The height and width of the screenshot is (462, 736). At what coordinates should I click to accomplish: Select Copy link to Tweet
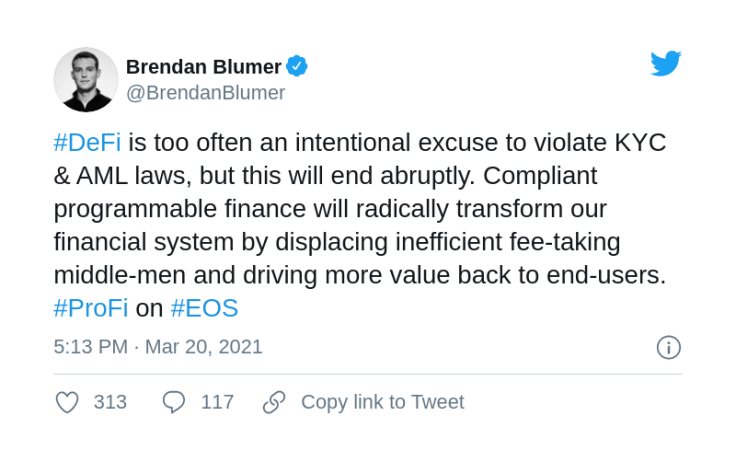(383, 402)
